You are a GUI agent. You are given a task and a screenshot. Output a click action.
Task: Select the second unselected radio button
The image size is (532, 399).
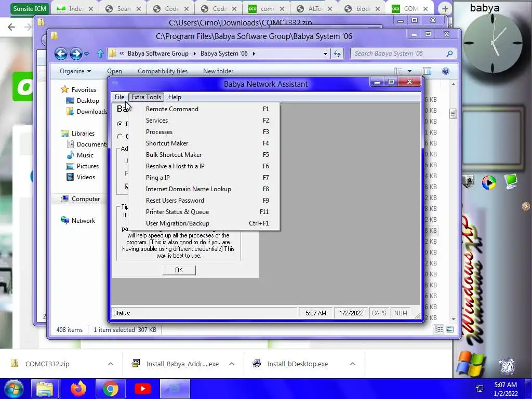pyautogui.click(x=119, y=137)
